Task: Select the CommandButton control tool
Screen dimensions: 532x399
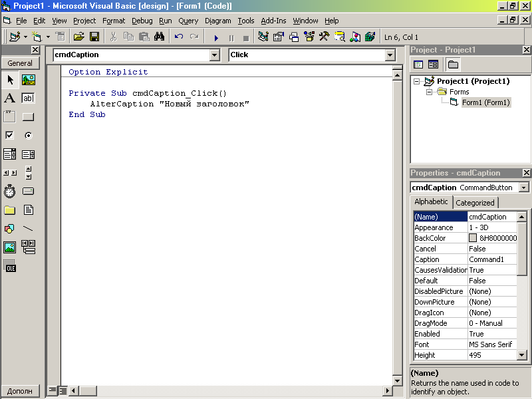Action: pyautogui.click(x=29, y=117)
